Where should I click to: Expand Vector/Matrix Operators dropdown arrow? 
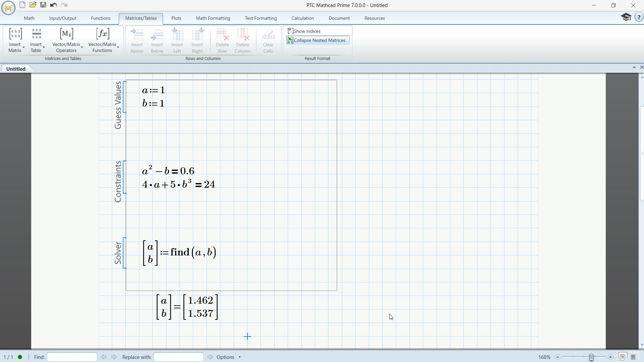82,48
